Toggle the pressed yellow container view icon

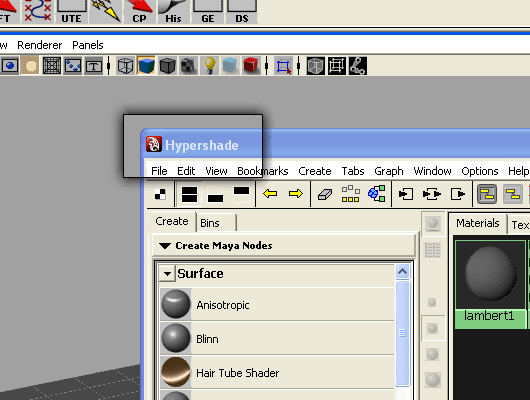coord(487,194)
